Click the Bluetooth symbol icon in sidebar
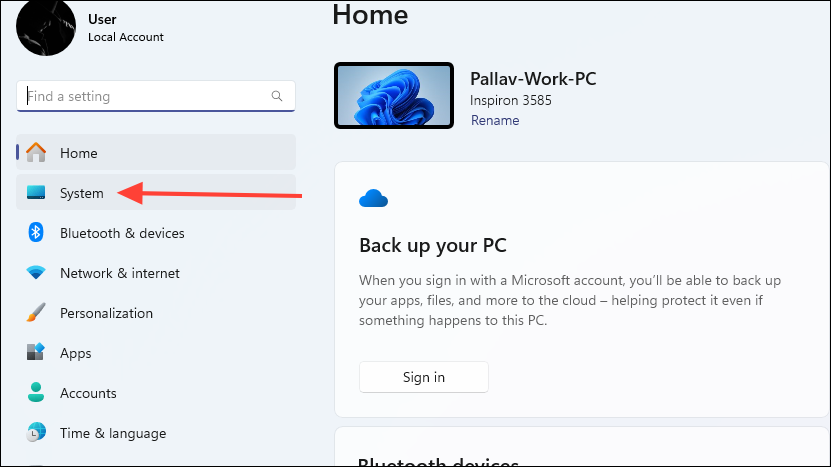Image resolution: width=831 pixels, height=467 pixels. click(36, 233)
